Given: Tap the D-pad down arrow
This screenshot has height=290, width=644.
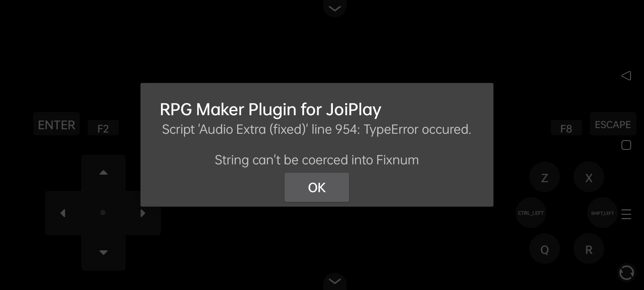Looking at the screenshot, I should point(103,253).
